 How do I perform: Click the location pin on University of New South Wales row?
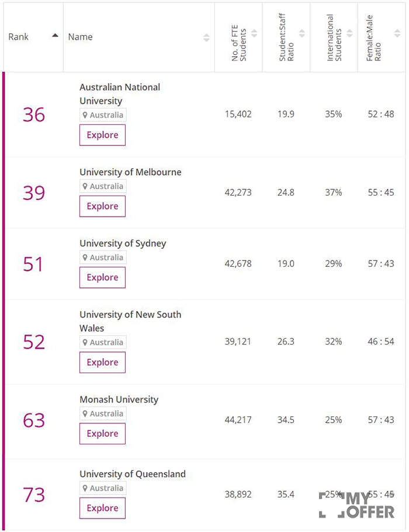[86, 343]
